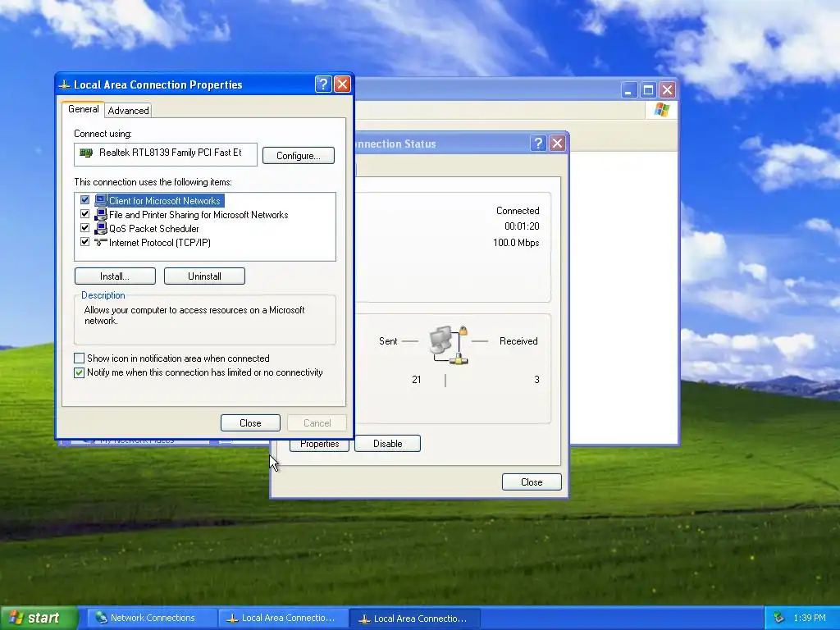Viewport: 840px width, 630px height.
Task: Click help question mark in Connection Status dialog
Action: coord(538,143)
